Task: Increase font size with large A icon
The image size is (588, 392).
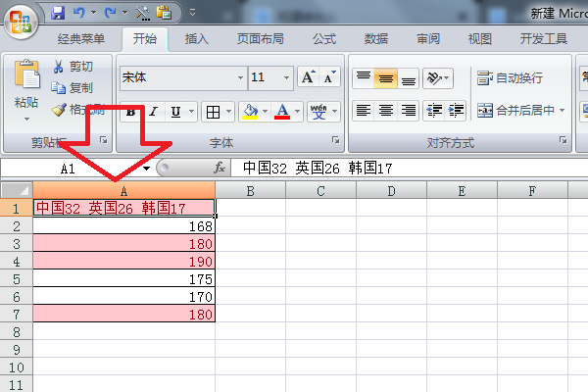Action: tap(309, 77)
